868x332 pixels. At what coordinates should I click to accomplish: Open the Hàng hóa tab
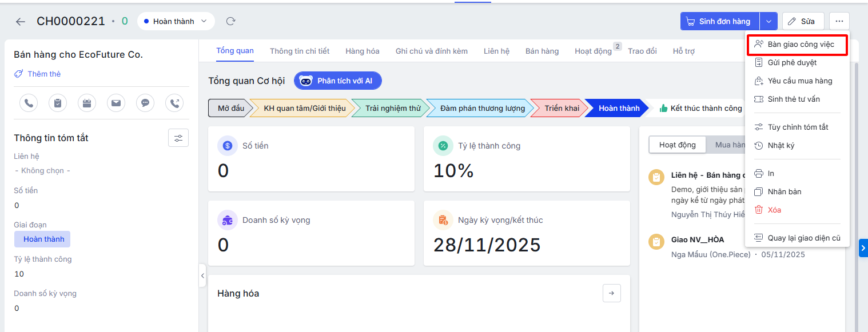click(x=362, y=51)
